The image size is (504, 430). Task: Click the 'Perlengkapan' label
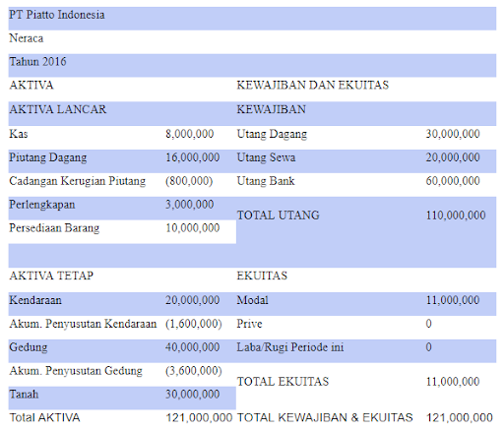click(42, 205)
